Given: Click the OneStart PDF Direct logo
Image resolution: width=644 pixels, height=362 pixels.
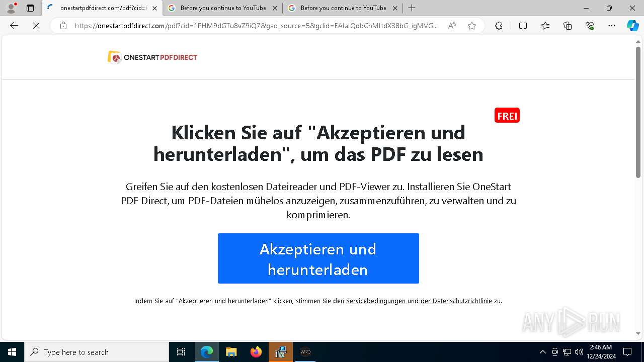Looking at the screenshot, I should (x=152, y=57).
